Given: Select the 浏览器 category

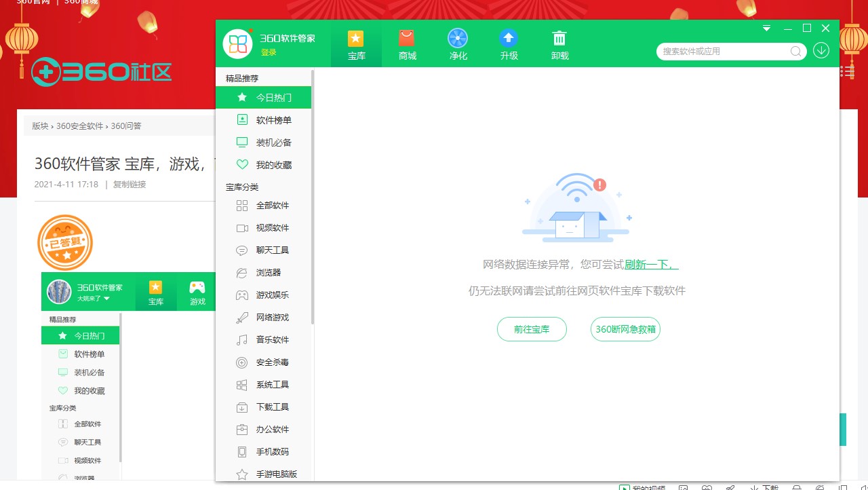Looking at the screenshot, I should point(263,272).
